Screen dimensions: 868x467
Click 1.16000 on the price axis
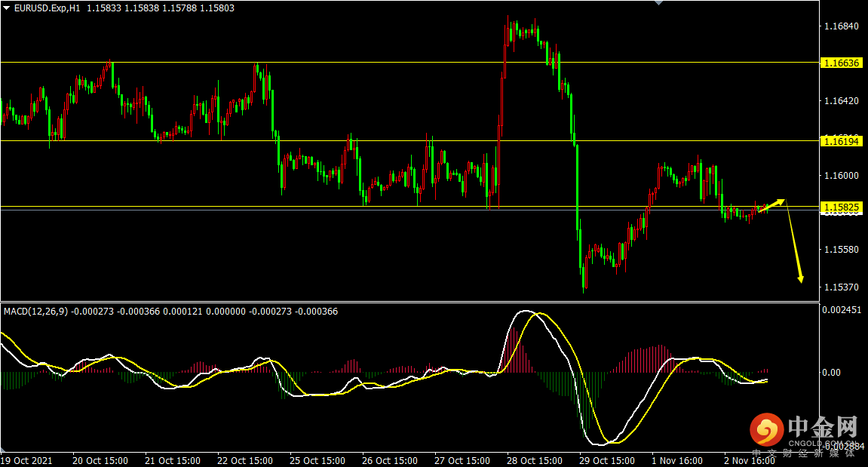click(842, 176)
